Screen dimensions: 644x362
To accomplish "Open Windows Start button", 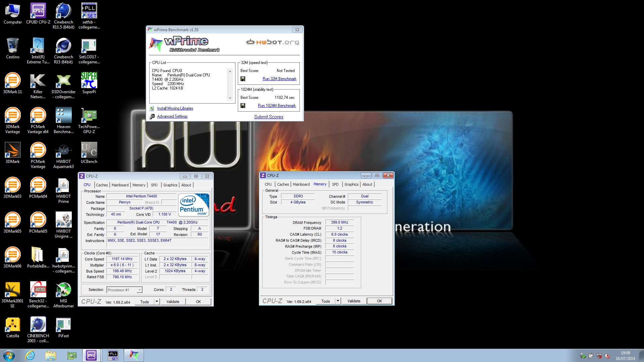I will [9, 355].
